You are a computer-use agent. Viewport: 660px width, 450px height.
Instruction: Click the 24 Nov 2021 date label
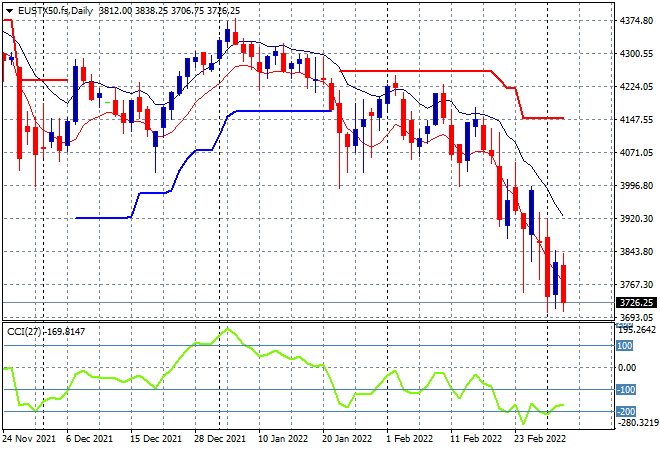click(29, 439)
